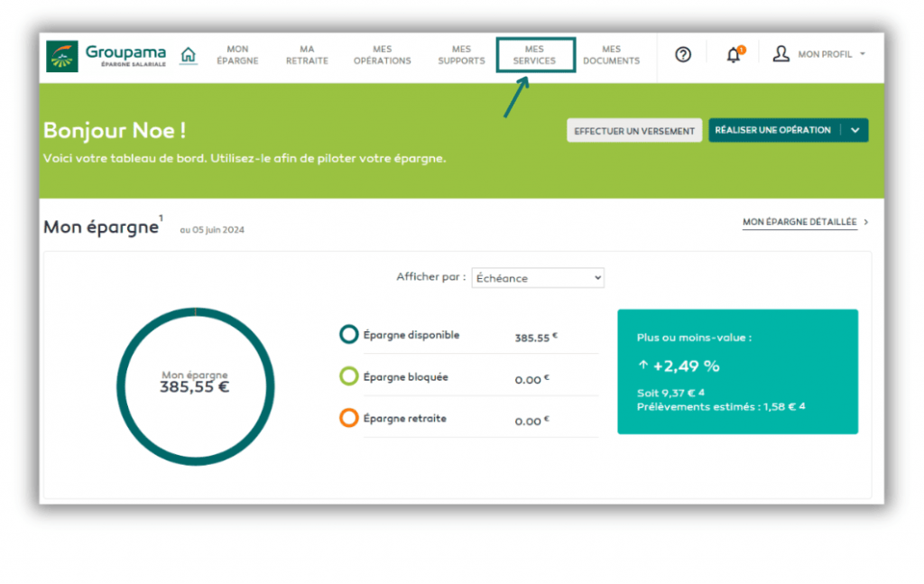Click the Plus ou moins-value panel
Image resolution: width=924 pixels, height=584 pixels.
point(737,372)
